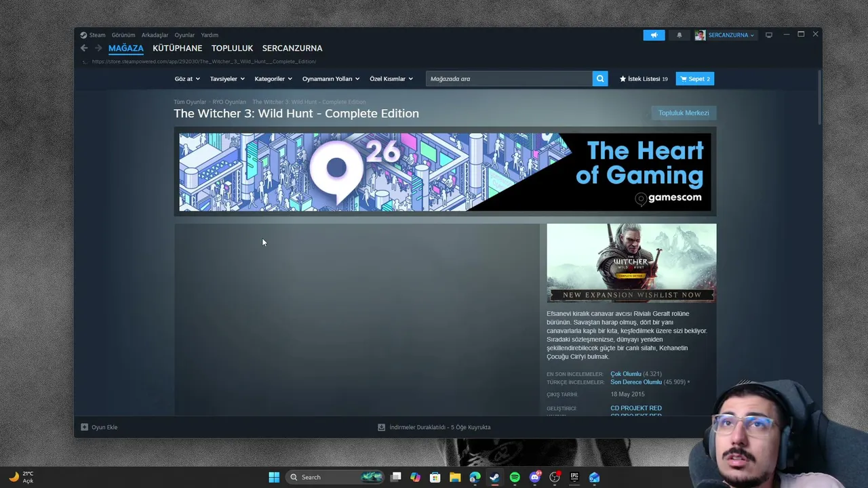Switch to the MAĞAZA tab

126,48
